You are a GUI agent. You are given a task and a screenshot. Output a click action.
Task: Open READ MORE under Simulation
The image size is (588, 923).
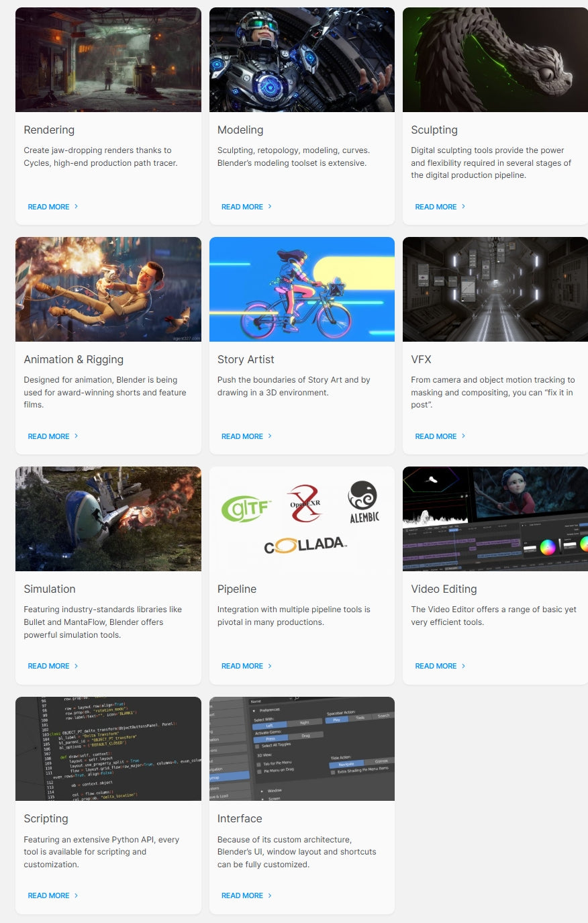click(48, 665)
